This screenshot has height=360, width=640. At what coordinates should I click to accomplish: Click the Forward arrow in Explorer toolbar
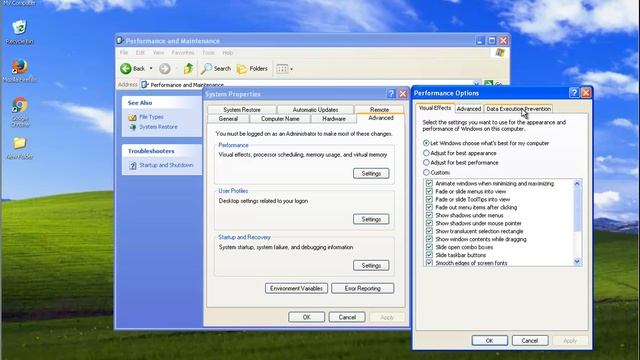[x=164, y=69]
